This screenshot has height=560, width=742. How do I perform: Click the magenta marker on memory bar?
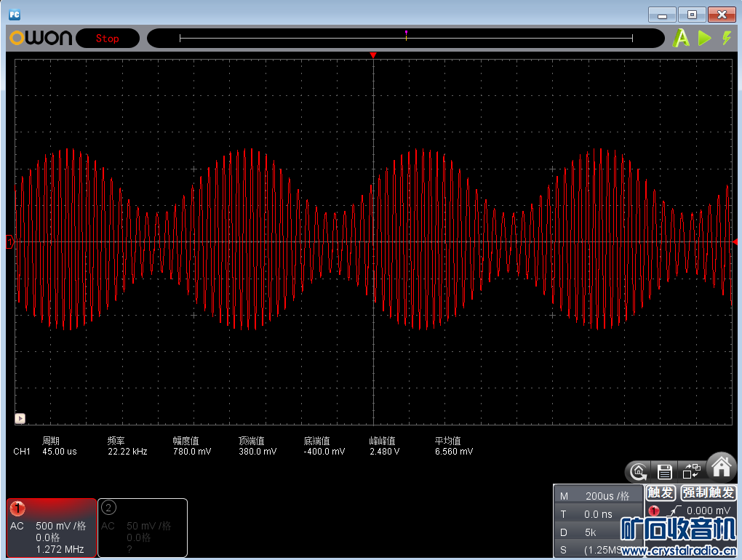(x=406, y=33)
